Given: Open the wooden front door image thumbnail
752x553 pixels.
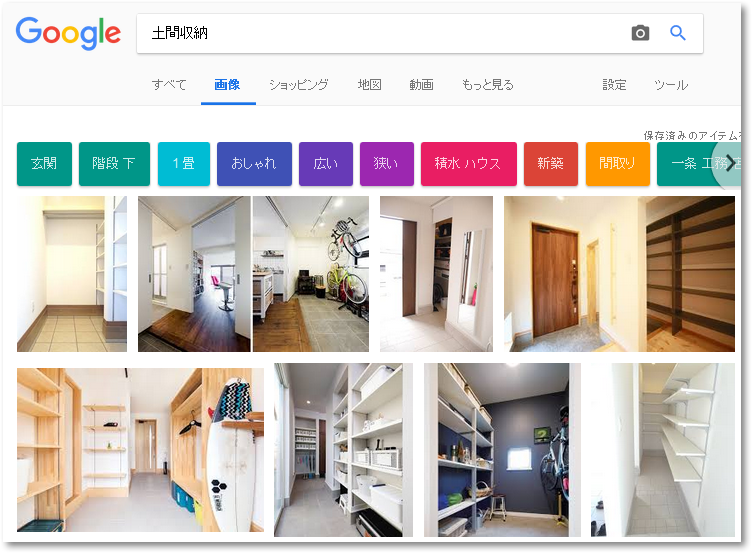Looking at the screenshot, I should click(x=619, y=274).
